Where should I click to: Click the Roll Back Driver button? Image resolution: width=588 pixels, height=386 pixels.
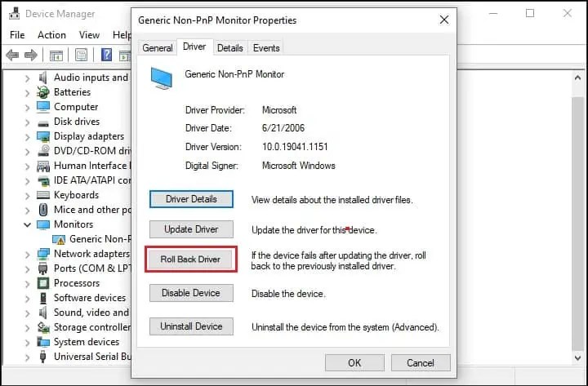[x=191, y=260]
